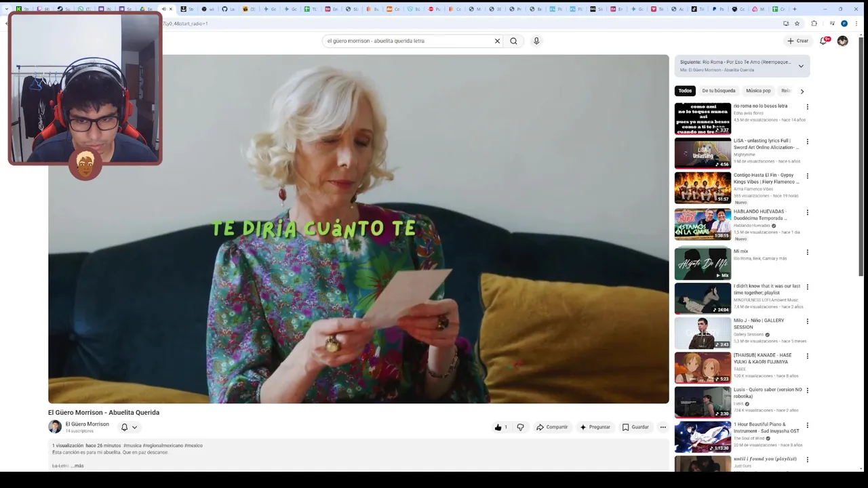
Task: Click the search magnifier icon
Action: (x=513, y=41)
